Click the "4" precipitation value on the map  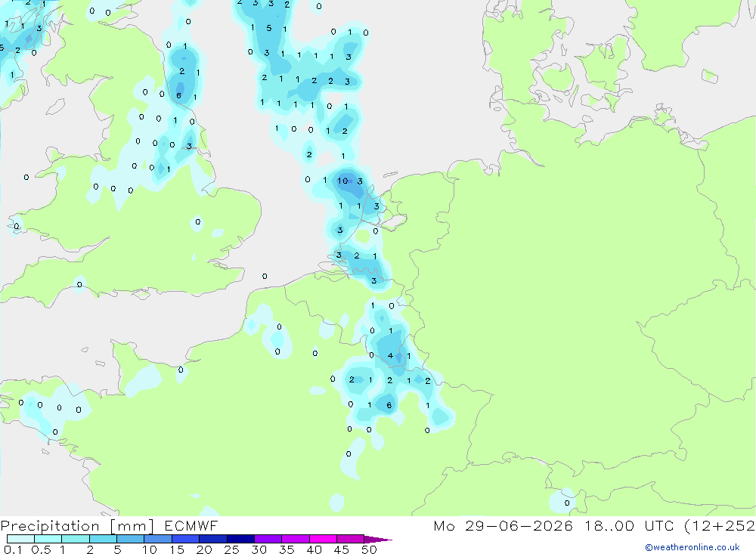[x=390, y=356]
